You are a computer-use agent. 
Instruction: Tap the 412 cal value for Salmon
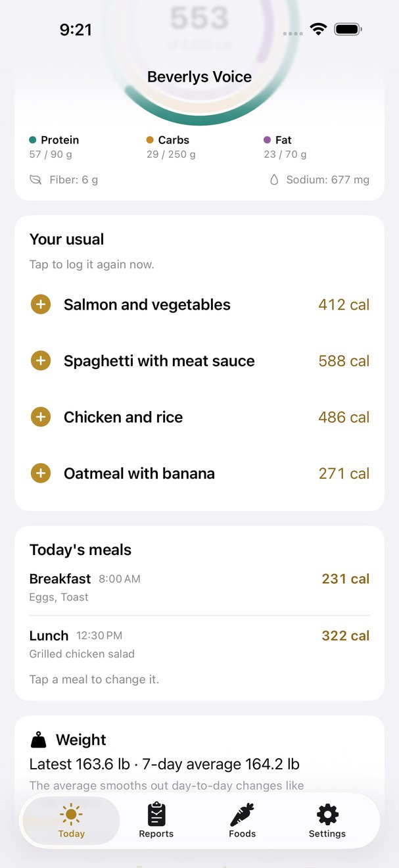click(344, 304)
